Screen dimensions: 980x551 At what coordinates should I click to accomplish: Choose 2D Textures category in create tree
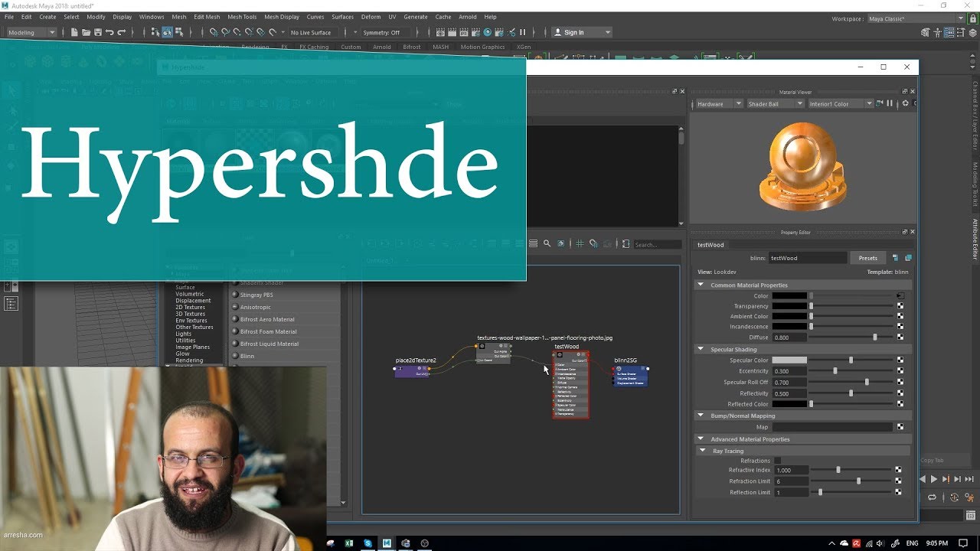tap(190, 307)
